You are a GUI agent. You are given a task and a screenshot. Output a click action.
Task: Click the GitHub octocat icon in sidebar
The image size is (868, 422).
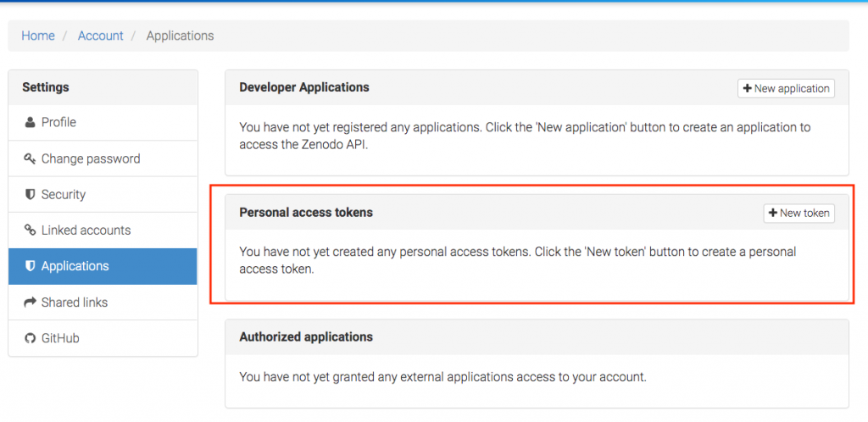click(30, 338)
